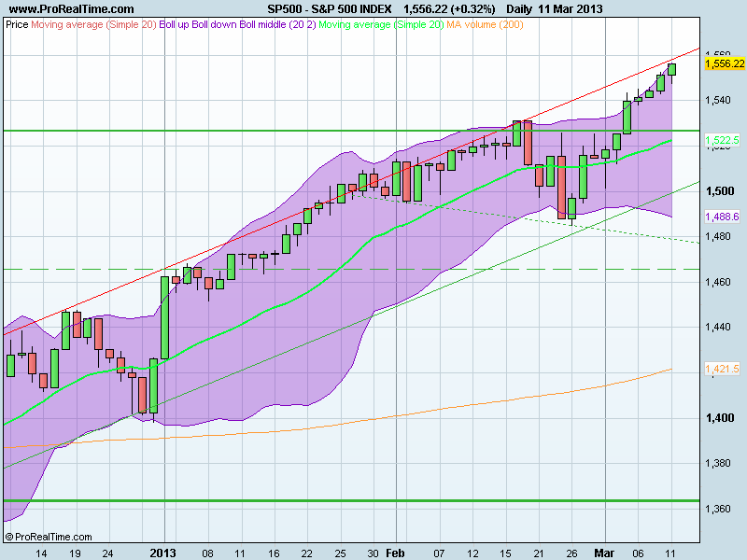Image resolution: width=747 pixels, height=560 pixels.
Task: Click the 1,460 price axis label
Action: [x=717, y=282]
